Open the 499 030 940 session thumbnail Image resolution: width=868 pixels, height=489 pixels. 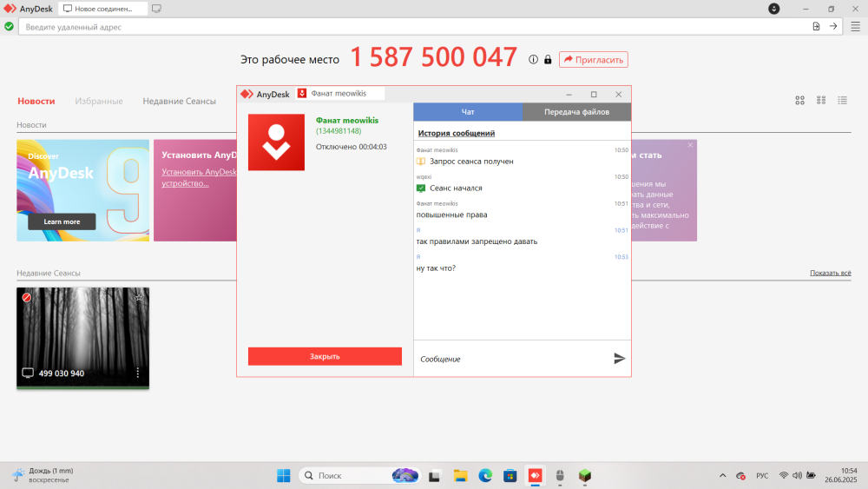[83, 338]
